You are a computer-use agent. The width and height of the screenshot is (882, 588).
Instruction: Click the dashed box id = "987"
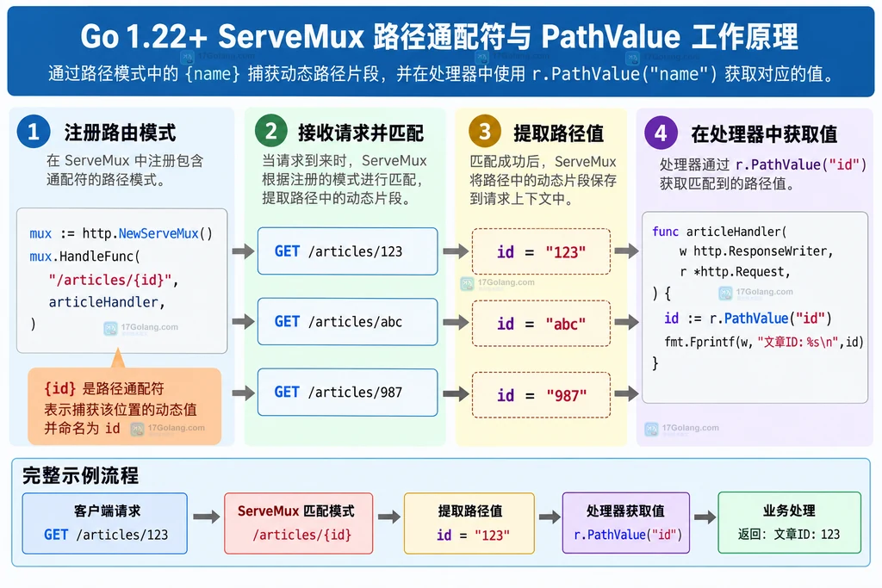coord(541,395)
